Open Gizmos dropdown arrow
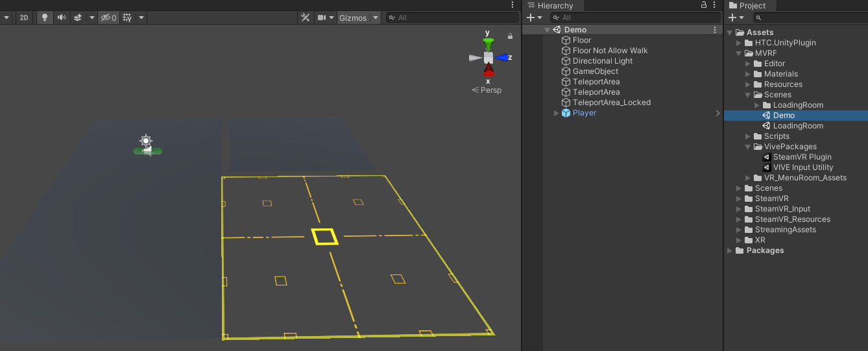The width and height of the screenshot is (868, 351). (375, 18)
